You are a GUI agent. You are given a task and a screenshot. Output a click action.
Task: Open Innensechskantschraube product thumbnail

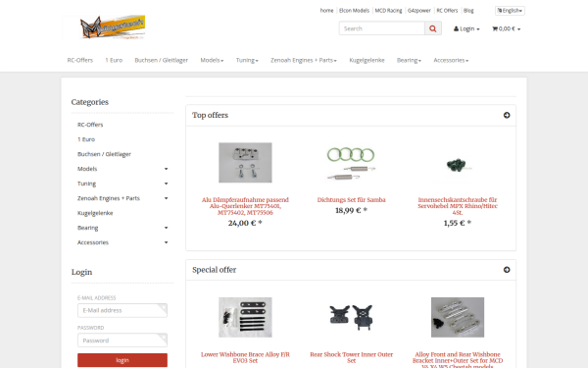point(458,164)
